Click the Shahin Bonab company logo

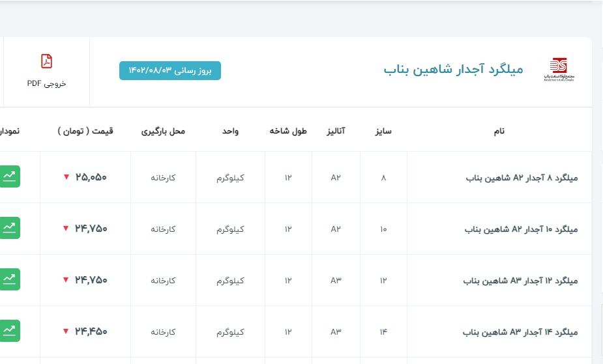click(559, 70)
